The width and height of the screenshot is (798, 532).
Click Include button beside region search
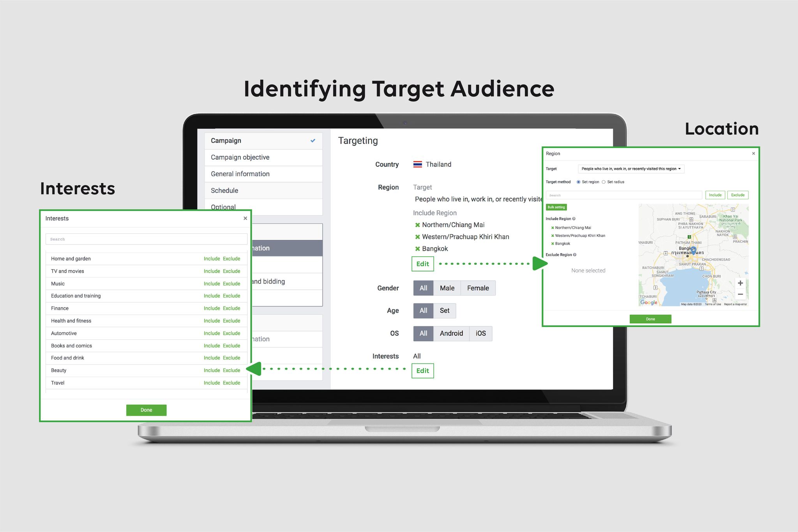click(x=715, y=195)
